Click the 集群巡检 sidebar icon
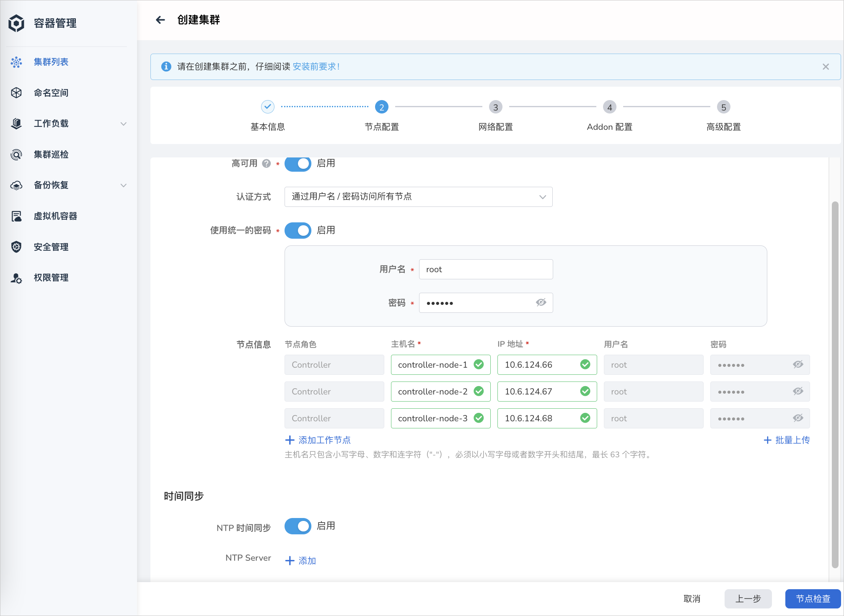Image resolution: width=844 pixels, height=616 pixels. pos(16,155)
